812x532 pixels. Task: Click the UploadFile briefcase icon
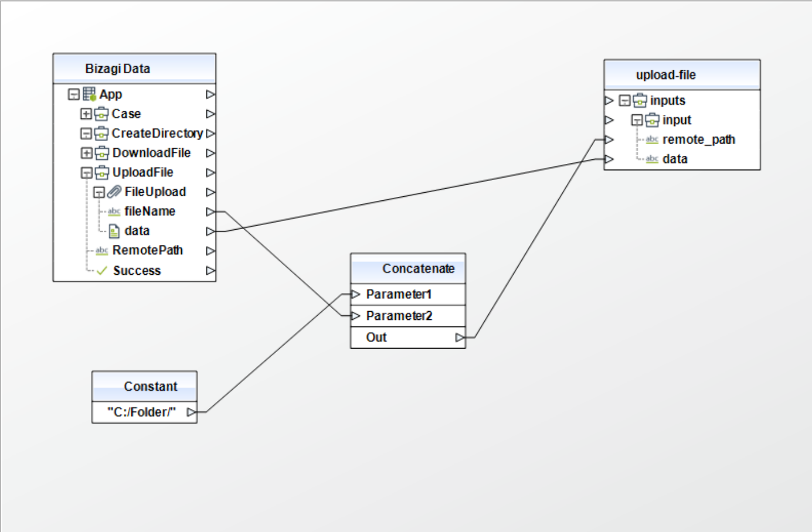tap(101, 172)
